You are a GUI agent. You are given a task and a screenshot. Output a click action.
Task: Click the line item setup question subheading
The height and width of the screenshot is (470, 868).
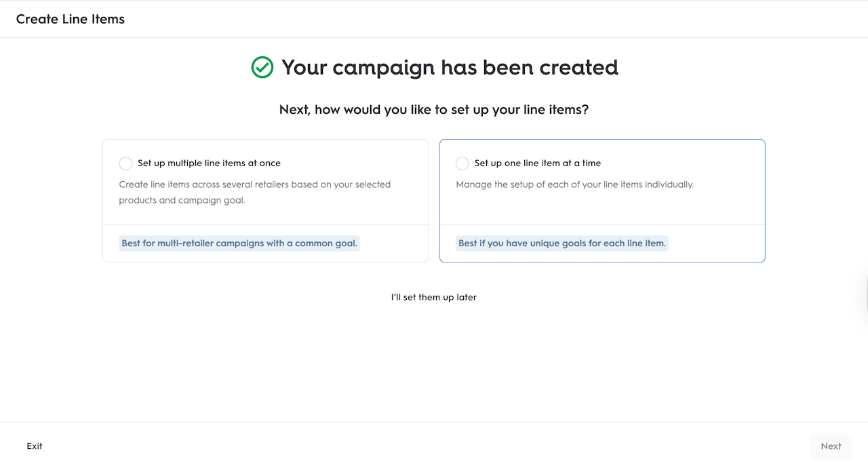point(434,109)
